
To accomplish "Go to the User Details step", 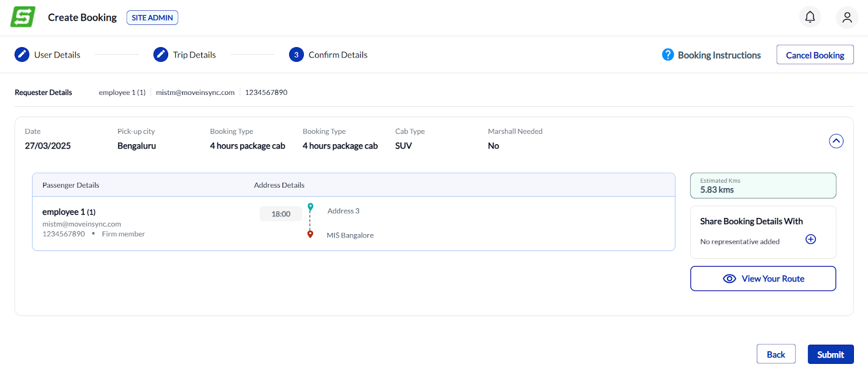I will pyautogui.click(x=57, y=55).
